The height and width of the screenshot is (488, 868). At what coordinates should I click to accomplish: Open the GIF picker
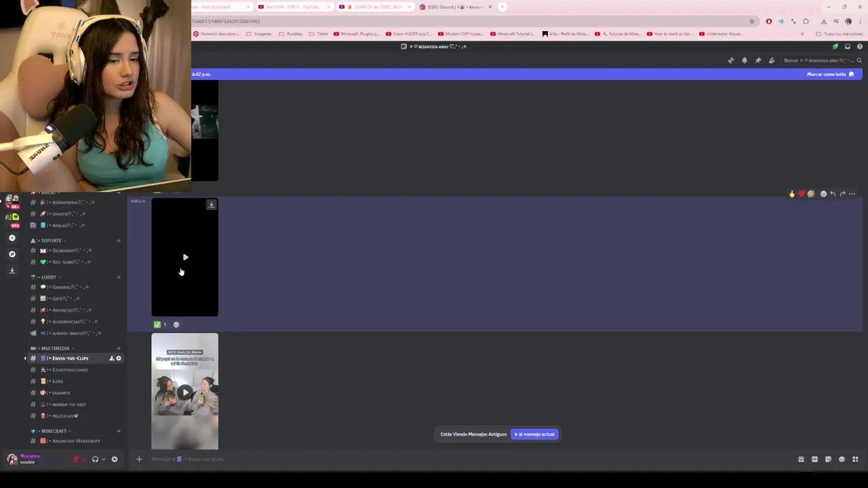[814, 460]
